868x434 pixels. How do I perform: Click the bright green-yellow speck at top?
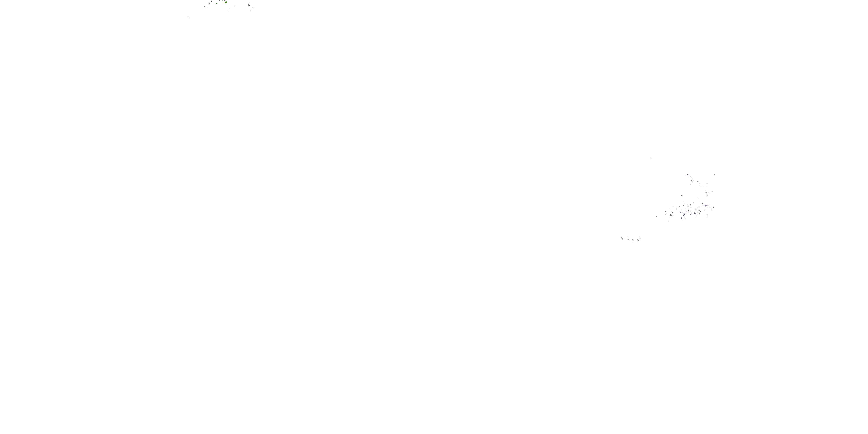click(226, 2)
